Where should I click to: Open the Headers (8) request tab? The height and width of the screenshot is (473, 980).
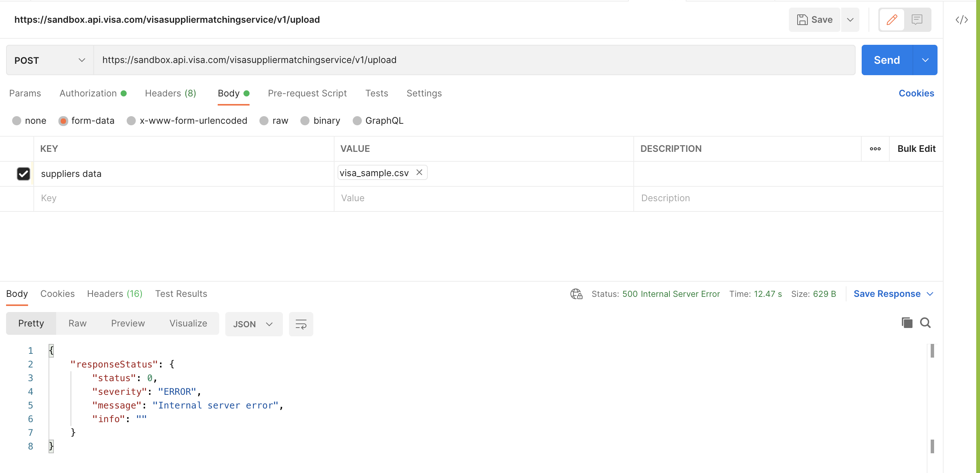pyautogui.click(x=170, y=93)
